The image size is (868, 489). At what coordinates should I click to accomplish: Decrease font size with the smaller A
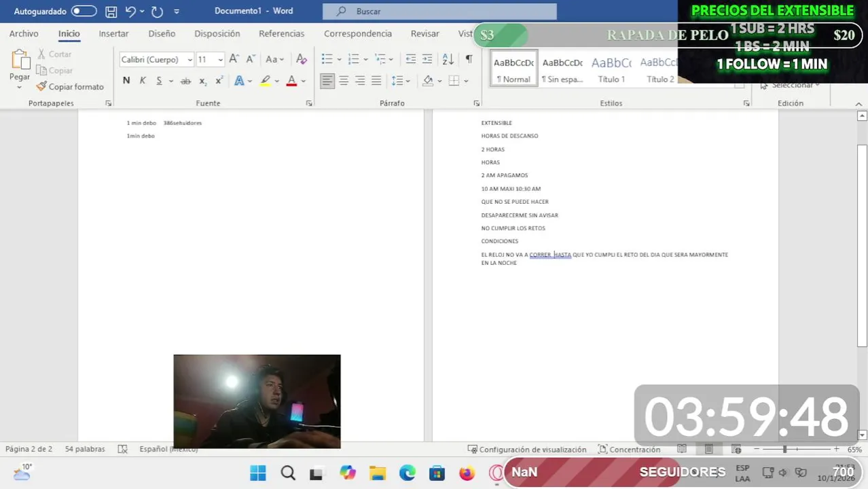tap(250, 60)
